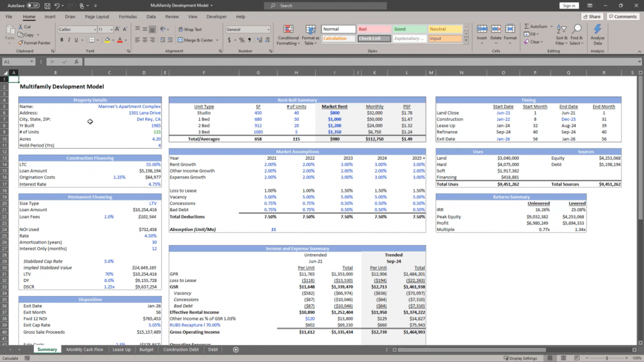Open the Formulas ribbon tab

(x=128, y=17)
